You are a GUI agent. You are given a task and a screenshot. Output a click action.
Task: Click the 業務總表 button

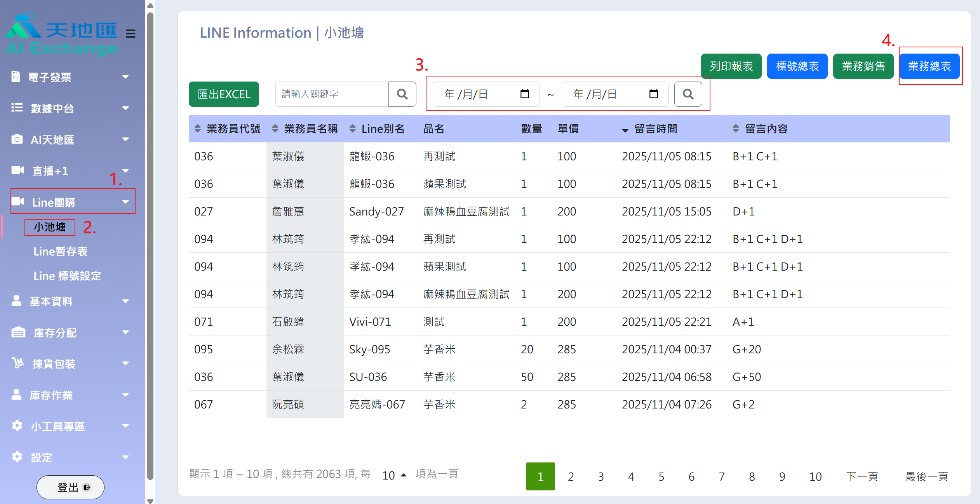click(x=929, y=66)
